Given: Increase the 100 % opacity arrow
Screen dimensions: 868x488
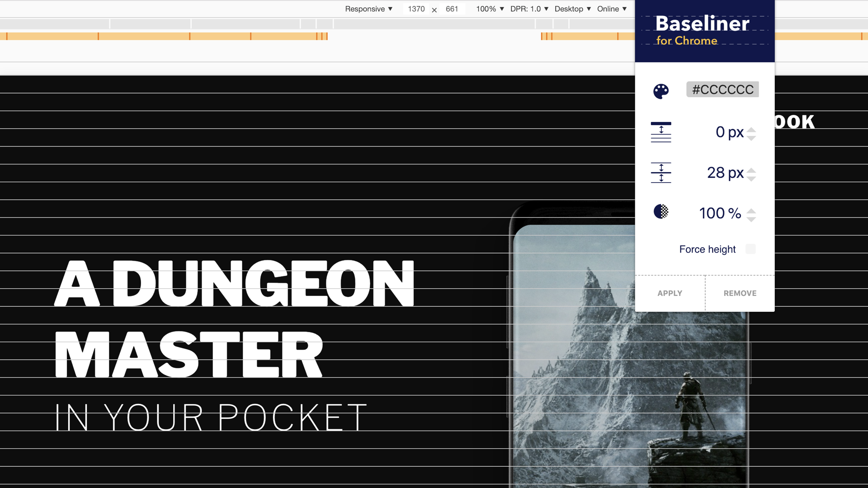Looking at the screenshot, I should 751,211.
